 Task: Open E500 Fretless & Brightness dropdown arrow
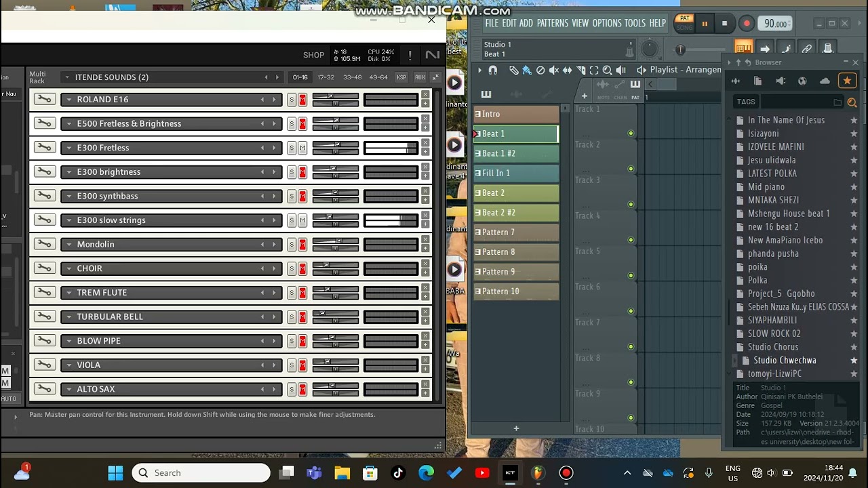pos(68,124)
